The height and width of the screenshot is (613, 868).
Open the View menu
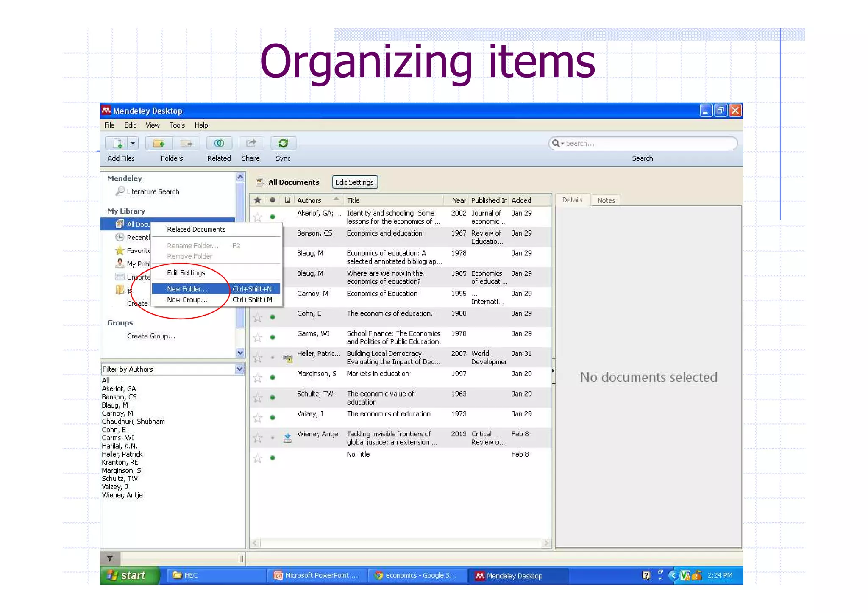[x=153, y=125]
